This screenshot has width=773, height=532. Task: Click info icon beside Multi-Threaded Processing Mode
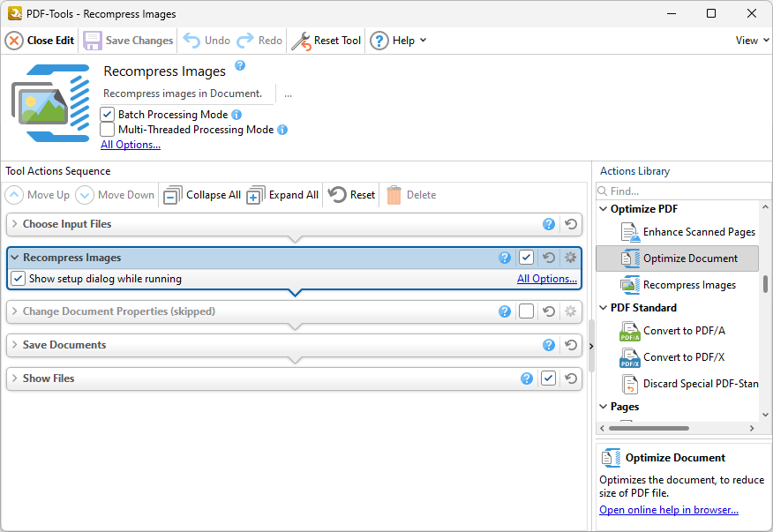[x=282, y=130]
